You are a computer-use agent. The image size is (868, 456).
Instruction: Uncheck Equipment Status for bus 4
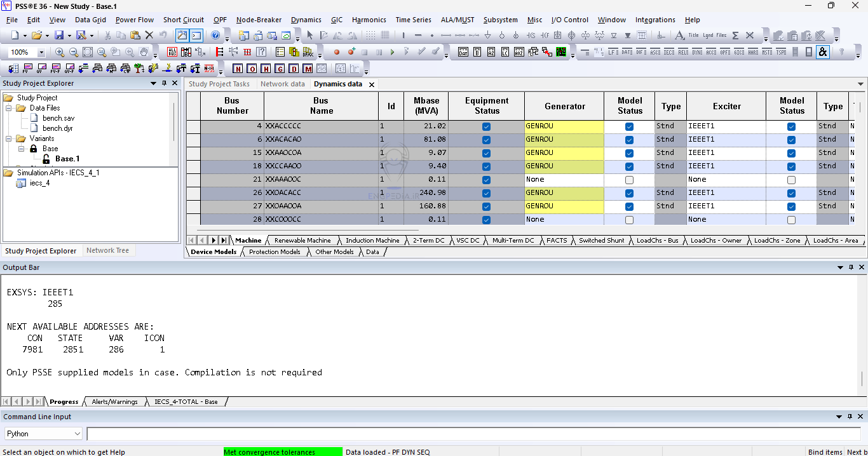pos(486,126)
